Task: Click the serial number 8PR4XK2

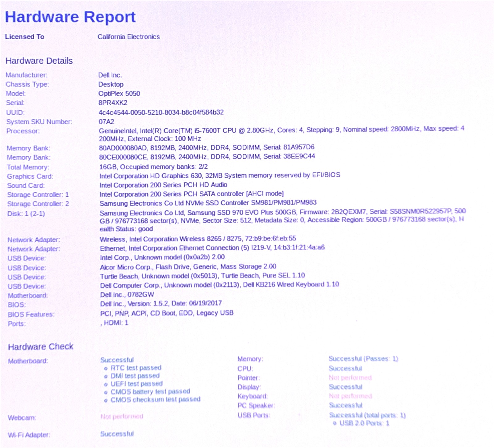Action: [x=113, y=103]
